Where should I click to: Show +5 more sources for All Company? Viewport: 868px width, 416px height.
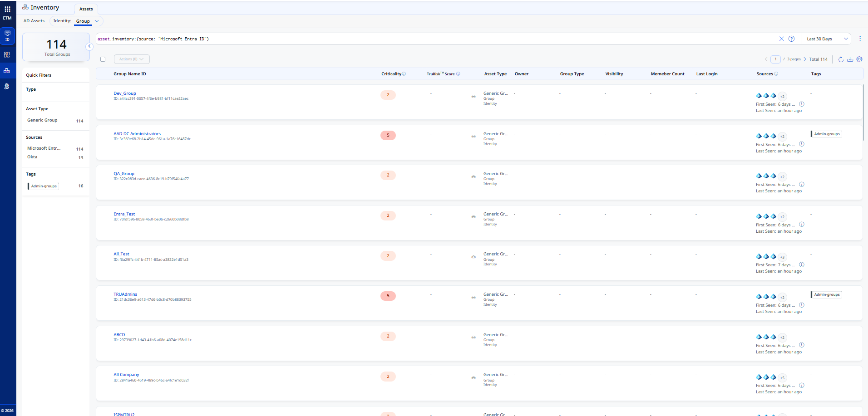[782, 378]
